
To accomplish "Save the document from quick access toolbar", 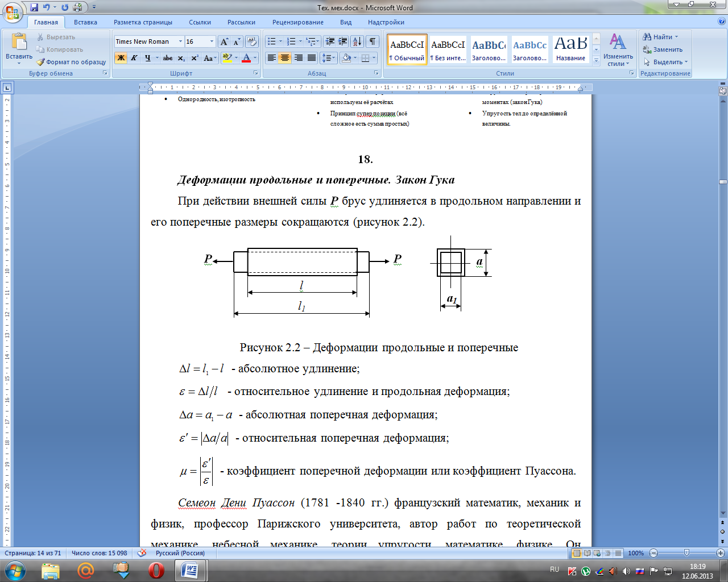I will tap(34, 7).
